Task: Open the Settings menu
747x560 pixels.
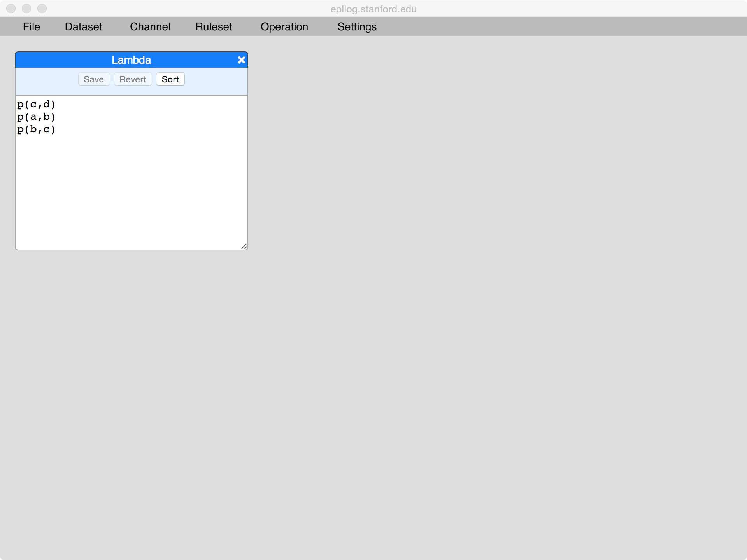Action: click(x=357, y=26)
